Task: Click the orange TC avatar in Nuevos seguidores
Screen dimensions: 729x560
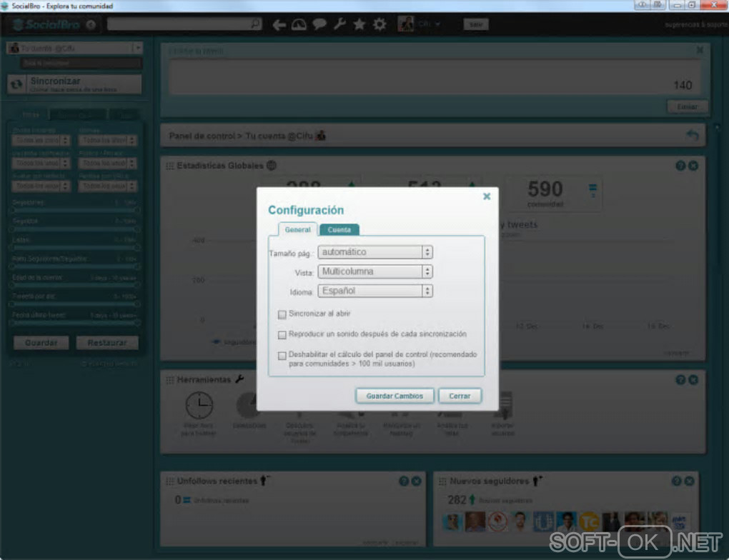Action: [x=589, y=522]
